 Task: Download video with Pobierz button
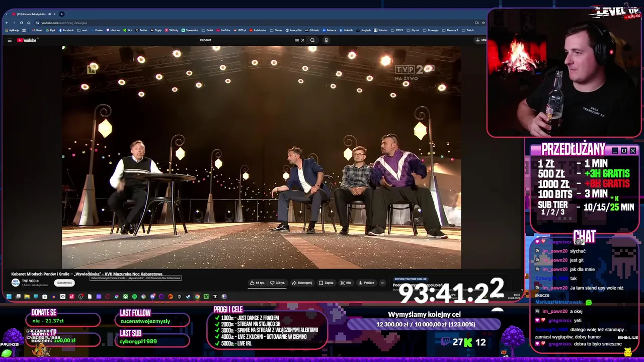366,283
